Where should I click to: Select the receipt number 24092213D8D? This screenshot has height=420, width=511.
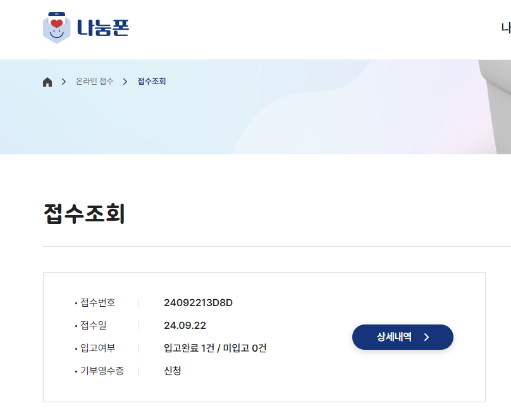198,302
